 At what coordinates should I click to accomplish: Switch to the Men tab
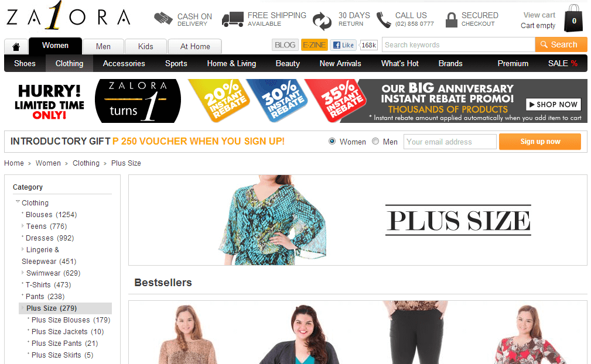click(x=103, y=46)
